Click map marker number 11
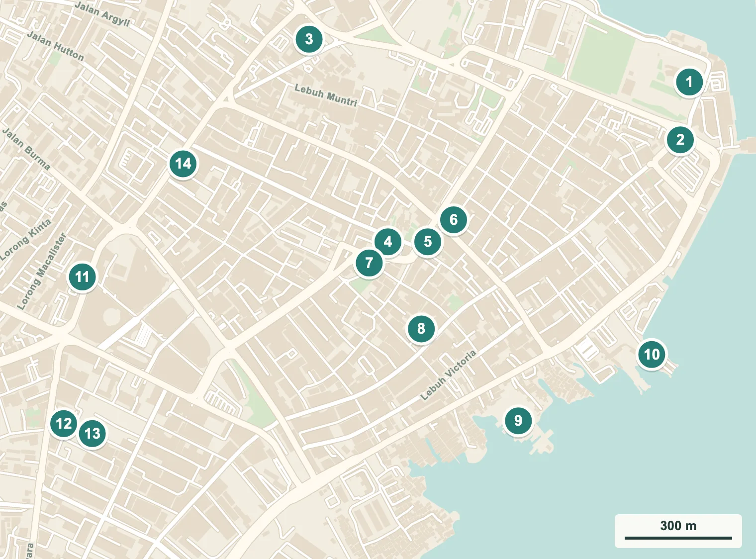Viewport: 756px width, 559px height. click(83, 277)
